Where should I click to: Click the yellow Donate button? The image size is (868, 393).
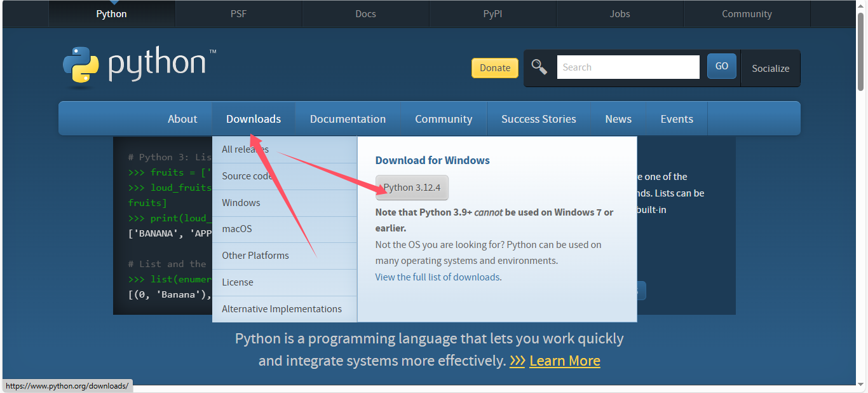click(495, 68)
